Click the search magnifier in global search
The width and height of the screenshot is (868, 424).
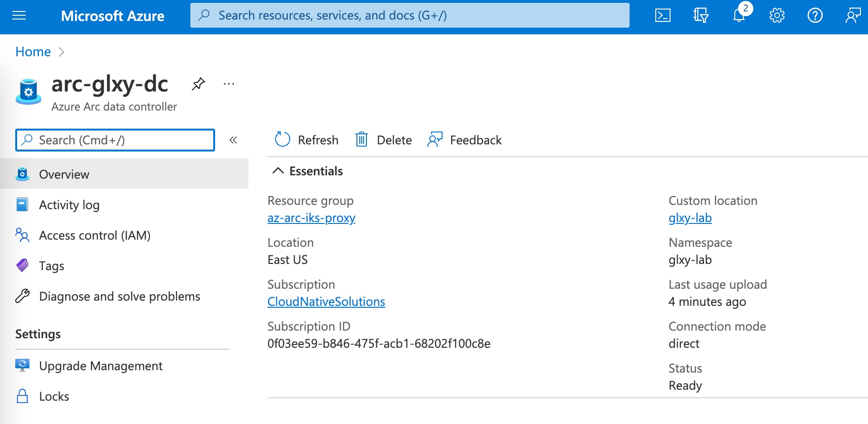pos(204,15)
